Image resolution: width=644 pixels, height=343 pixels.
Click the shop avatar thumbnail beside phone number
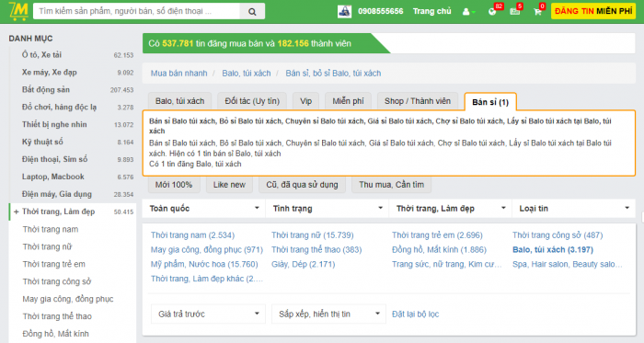tap(345, 11)
